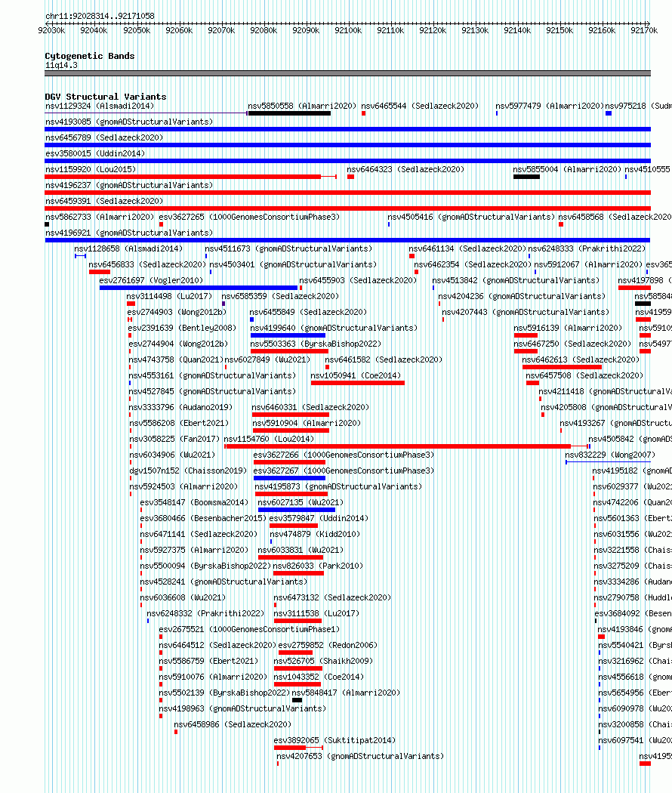Open nsv4196921 gnomADStructuralVariants label
Image resolution: width=672 pixels, height=793 pixels.
click(x=129, y=233)
